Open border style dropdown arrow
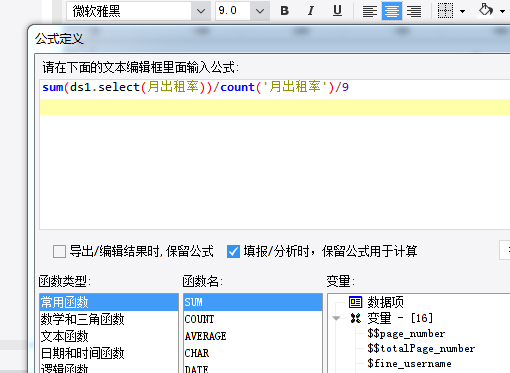The height and width of the screenshot is (373, 510). pyautogui.click(x=462, y=12)
